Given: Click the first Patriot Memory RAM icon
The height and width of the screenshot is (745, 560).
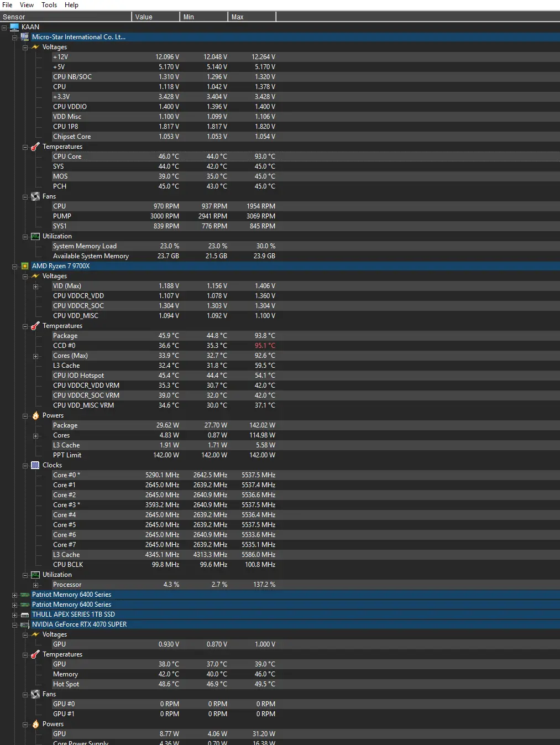Looking at the screenshot, I should [25, 595].
